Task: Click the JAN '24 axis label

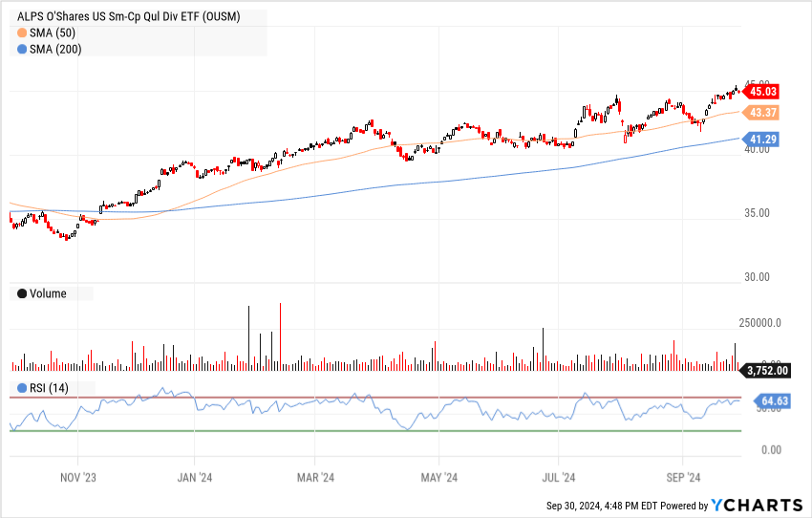Action: [195, 478]
